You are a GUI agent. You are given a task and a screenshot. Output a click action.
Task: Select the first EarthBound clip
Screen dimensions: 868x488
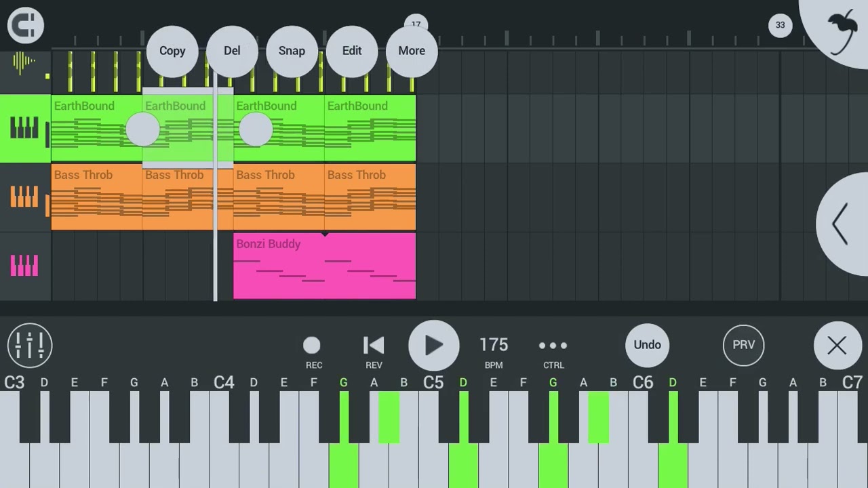coord(97,127)
